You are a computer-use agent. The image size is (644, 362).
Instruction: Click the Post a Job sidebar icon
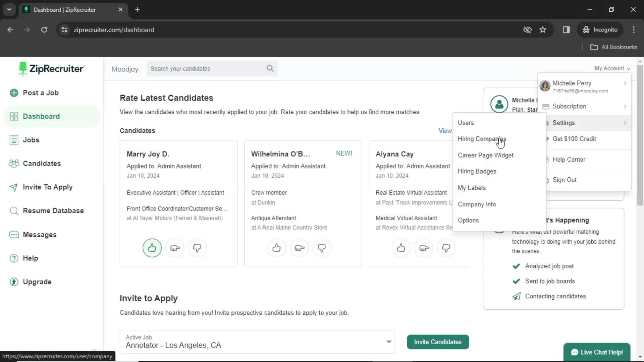click(14, 93)
